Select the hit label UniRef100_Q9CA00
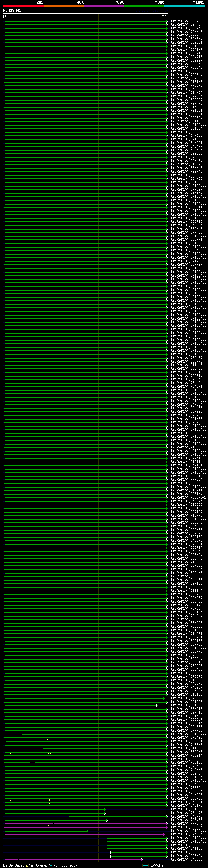208x868 pixels. point(187,71)
